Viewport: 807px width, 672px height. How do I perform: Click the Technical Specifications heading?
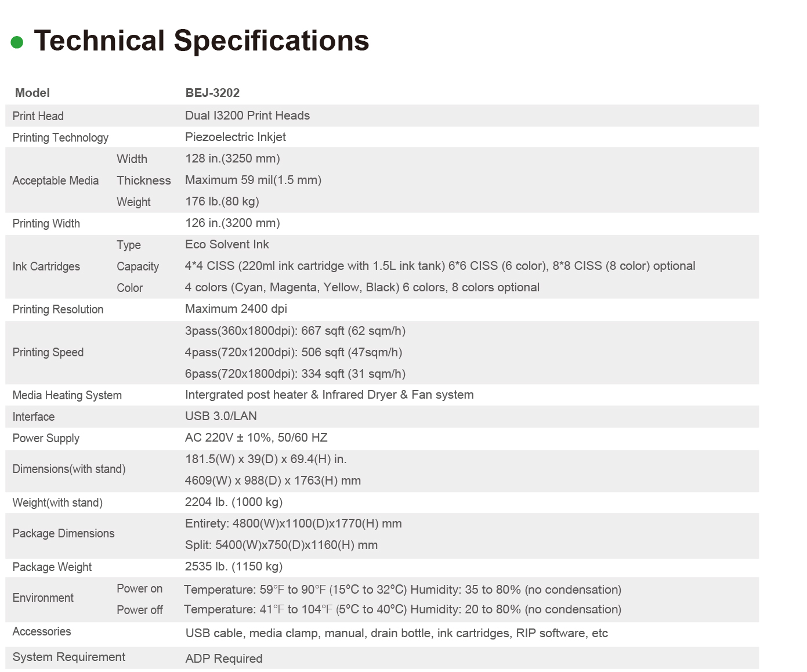coord(201,41)
